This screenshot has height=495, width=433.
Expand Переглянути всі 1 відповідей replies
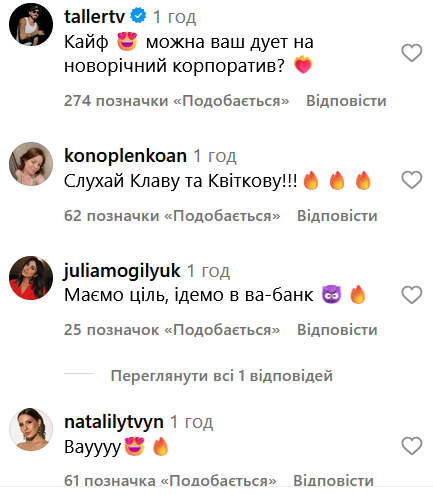click(x=222, y=376)
